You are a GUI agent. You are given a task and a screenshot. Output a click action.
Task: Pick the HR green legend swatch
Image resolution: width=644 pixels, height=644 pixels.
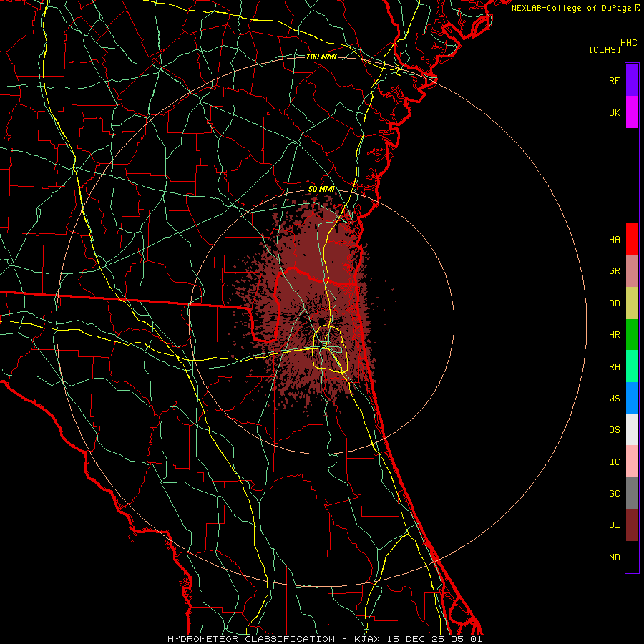click(x=632, y=334)
